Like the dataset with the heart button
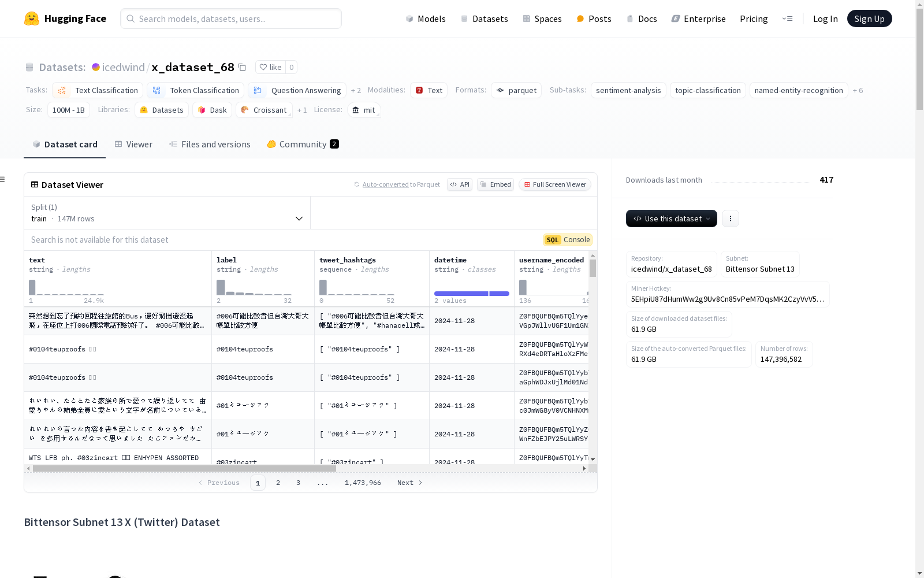Image resolution: width=924 pixels, height=578 pixels. 270,67
